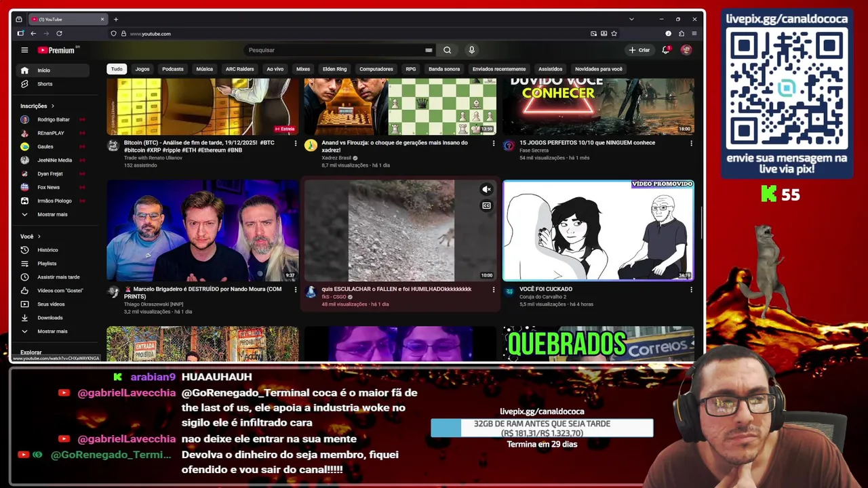Open the Trade with Renato Ulianov channel link
This screenshot has width=868, height=488.
click(153, 158)
